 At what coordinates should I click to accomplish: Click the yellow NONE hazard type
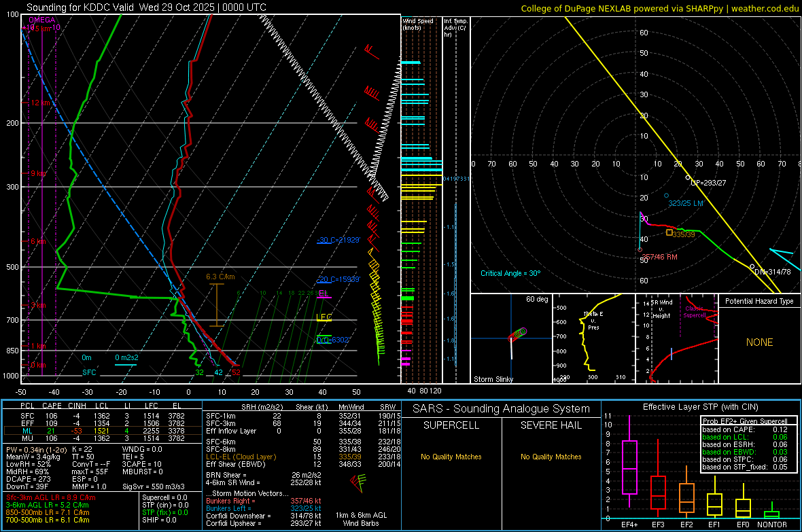coord(759,342)
